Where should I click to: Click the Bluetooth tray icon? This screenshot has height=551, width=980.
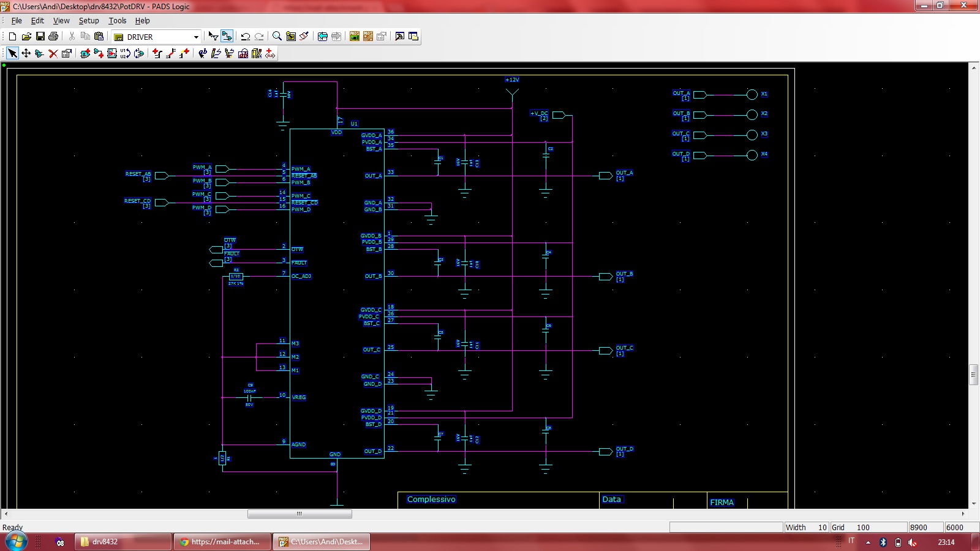click(x=883, y=542)
